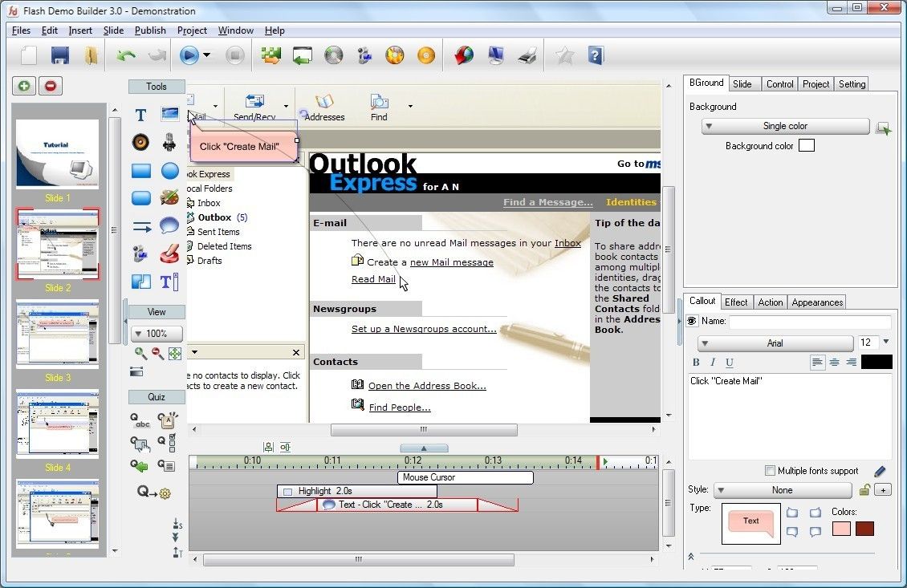Screen dimensions: 907x588
Task: Select the rounded rectangle tool
Action: [x=141, y=197]
